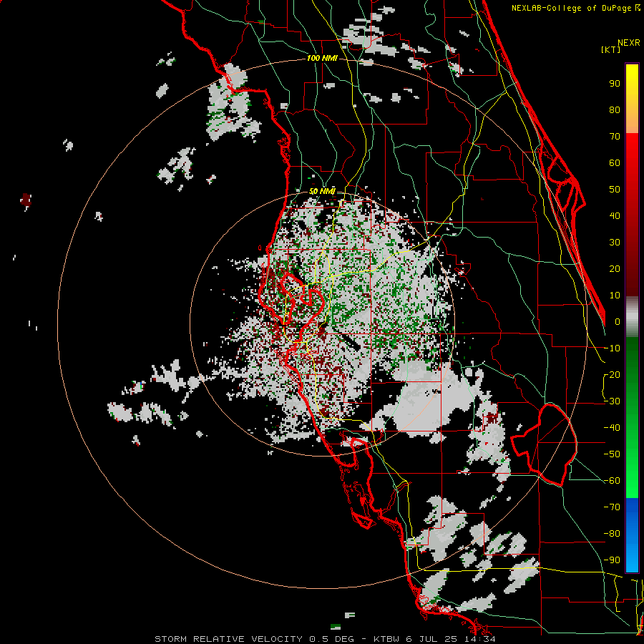Click the -60 knot value on the scale

[x=612, y=481]
